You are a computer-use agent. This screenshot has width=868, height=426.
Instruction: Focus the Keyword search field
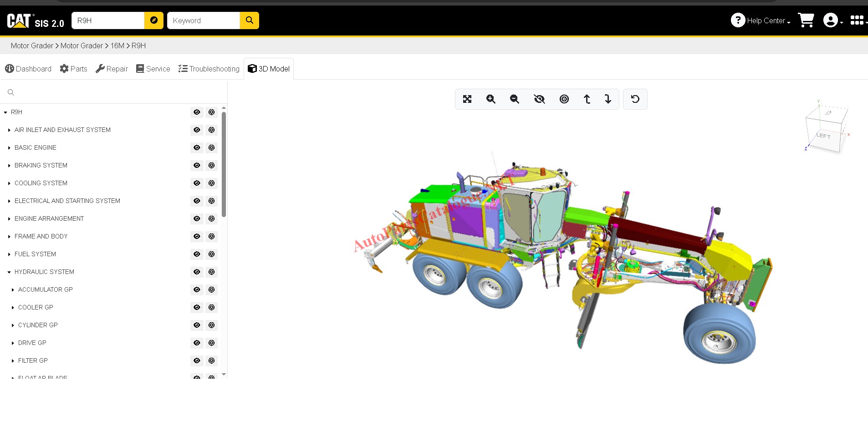pos(204,20)
